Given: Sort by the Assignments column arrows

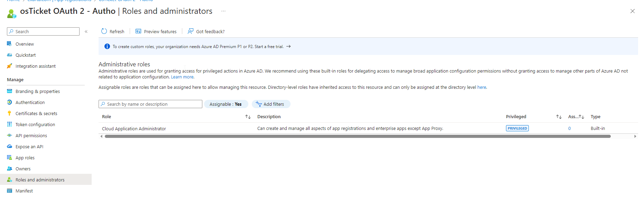Looking at the screenshot, I should click(x=581, y=117).
